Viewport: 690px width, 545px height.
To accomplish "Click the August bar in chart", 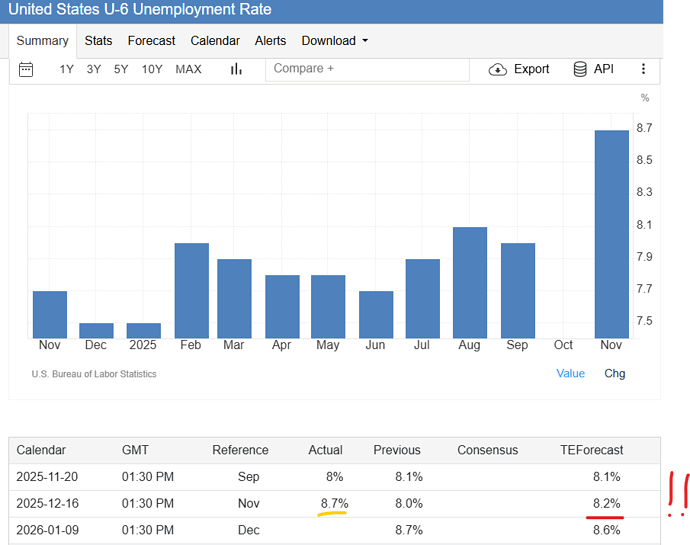I will click(x=470, y=282).
